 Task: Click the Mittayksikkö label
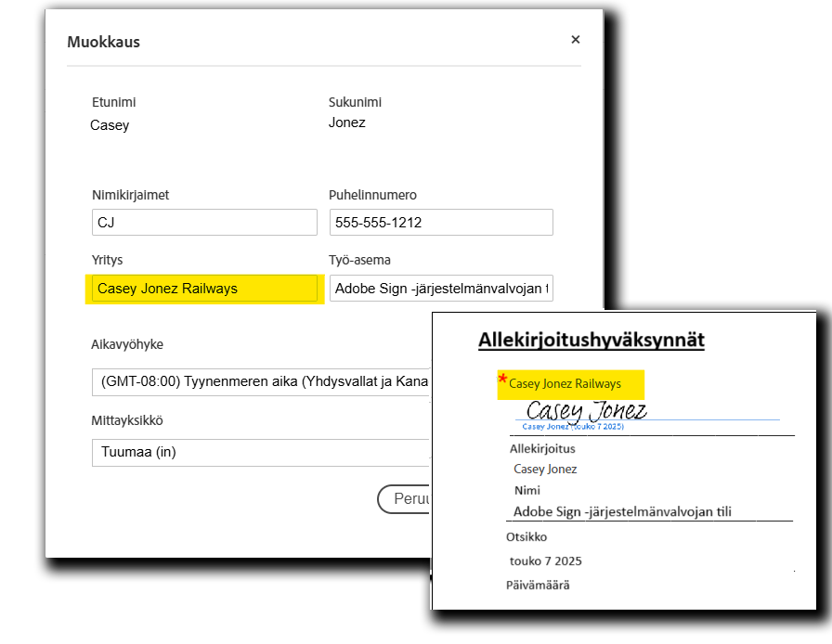pyautogui.click(x=127, y=420)
